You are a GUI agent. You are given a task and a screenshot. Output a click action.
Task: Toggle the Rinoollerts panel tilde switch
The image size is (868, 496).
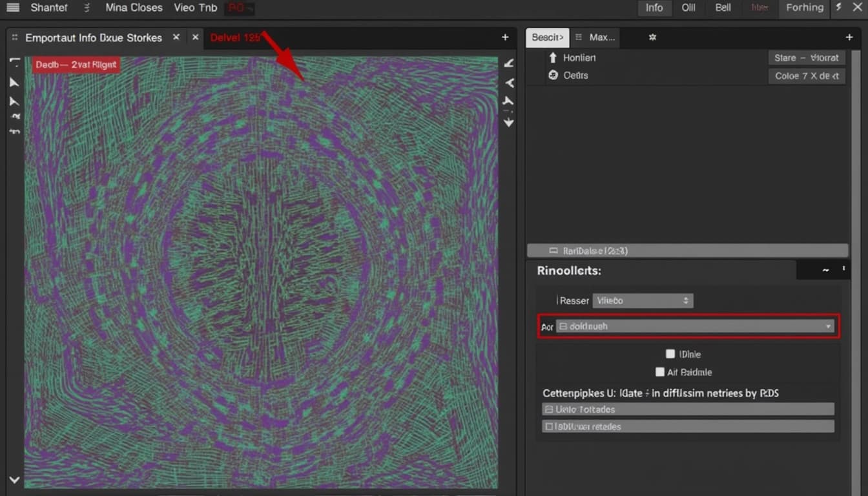click(824, 270)
